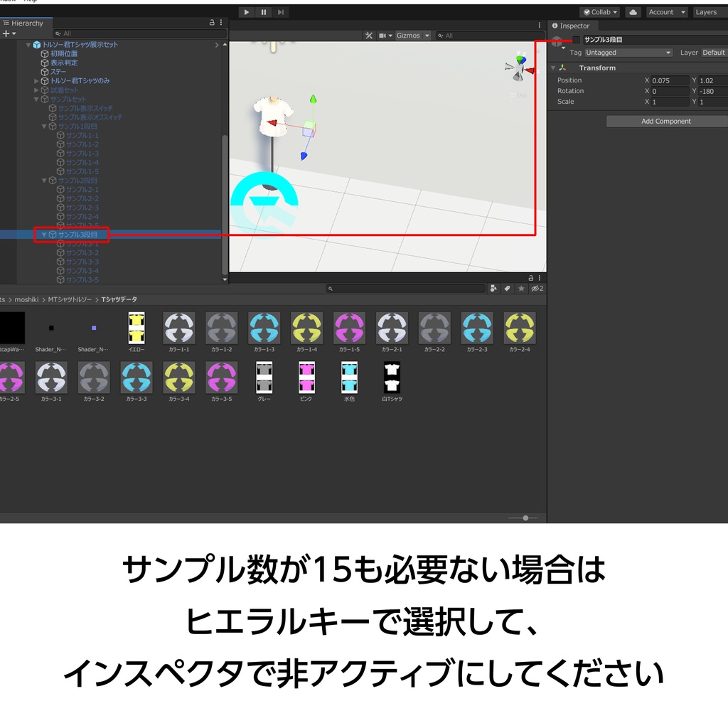Collapse the サンプル1段目 group
Screen dimensions: 728x728
tap(44, 127)
